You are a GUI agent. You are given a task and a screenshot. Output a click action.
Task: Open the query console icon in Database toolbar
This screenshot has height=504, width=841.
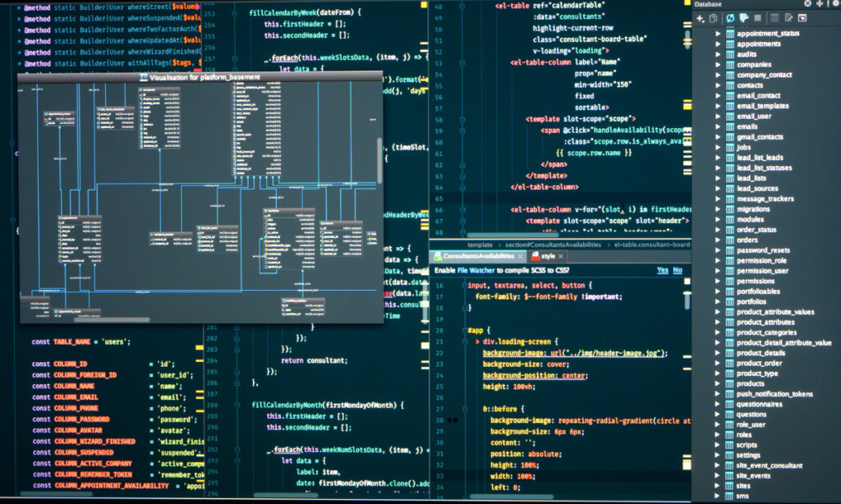[x=742, y=17]
